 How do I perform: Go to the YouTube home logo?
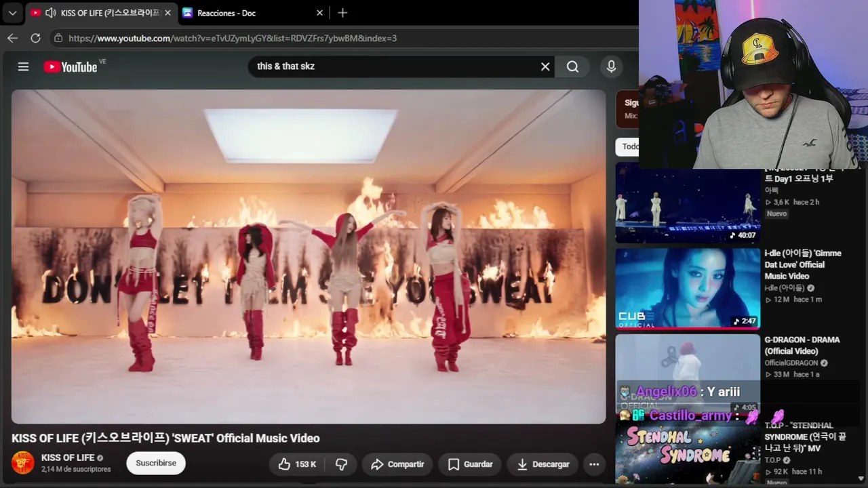(x=71, y=66)
